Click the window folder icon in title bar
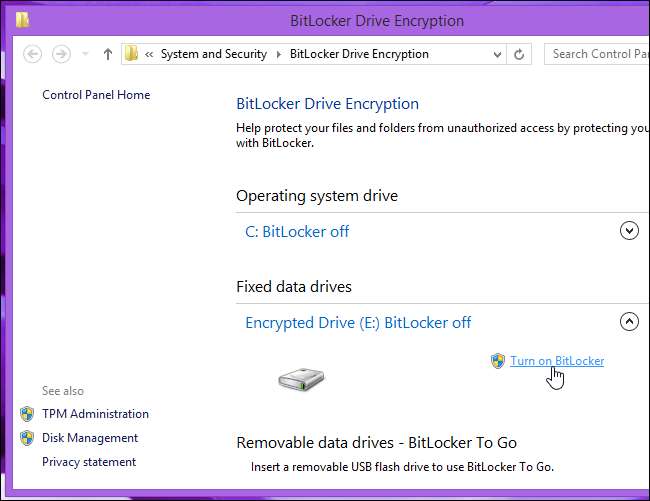The image size is (650, 501). coord(22,19)
